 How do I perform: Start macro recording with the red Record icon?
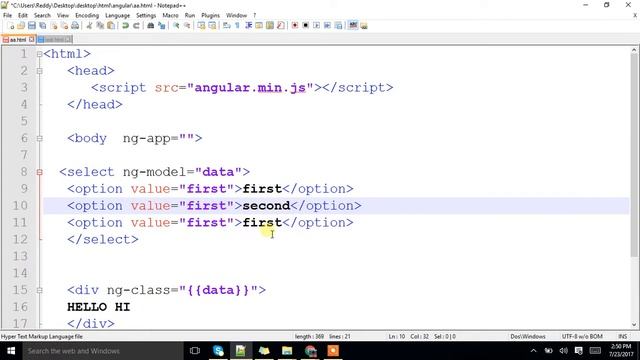[x=295, y=26]
